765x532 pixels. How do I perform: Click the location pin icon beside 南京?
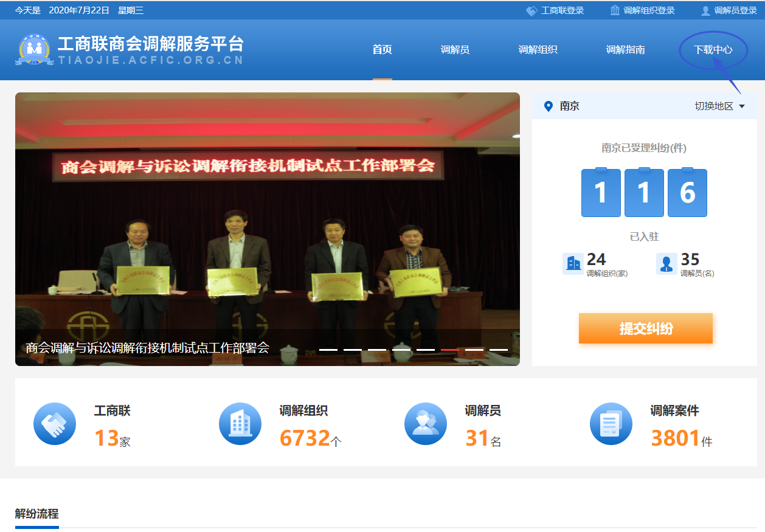tap(548, 106)
